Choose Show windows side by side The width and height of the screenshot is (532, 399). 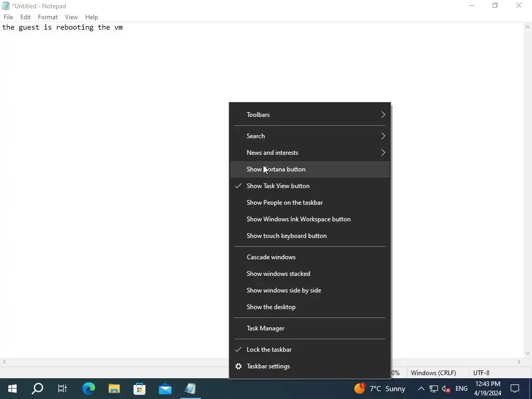(310, 290)
